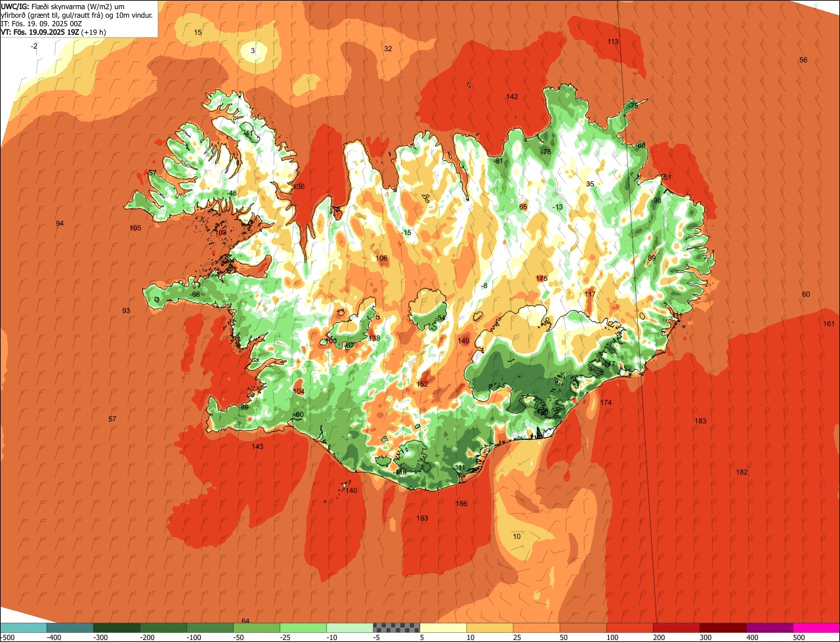Pick the legend swatch between 100 and 200
Viewport: 840px width, 642px height.
[x=629, y=628]
